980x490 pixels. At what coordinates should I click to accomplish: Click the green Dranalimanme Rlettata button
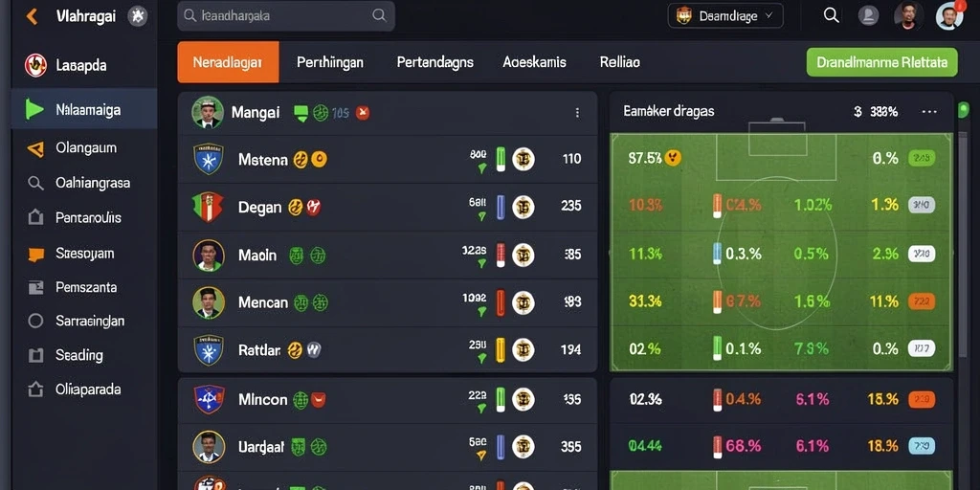pyautogui.click(x=881, y=62)
